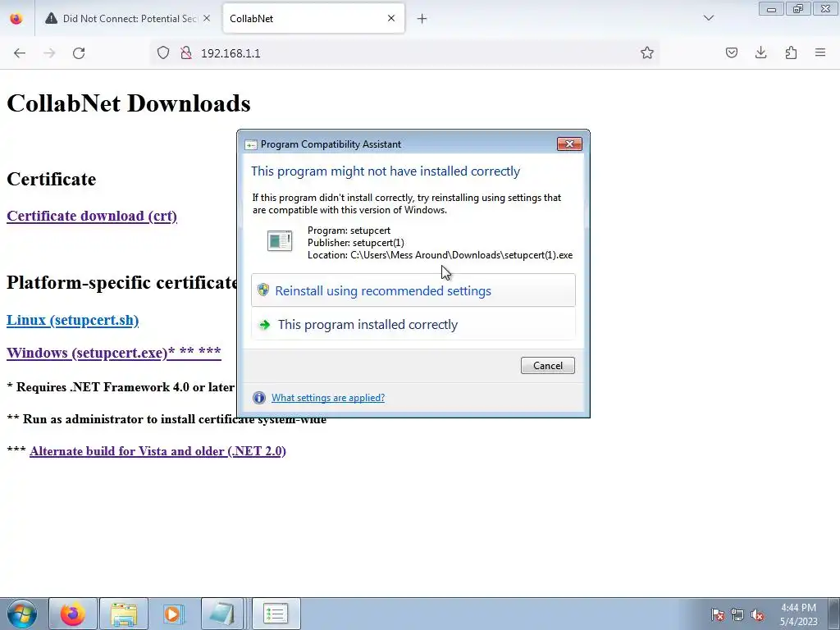Open the shield tracking protection icon
Image resolution: width=840 pixels, height=630 pixels.
tap(163, 53)
